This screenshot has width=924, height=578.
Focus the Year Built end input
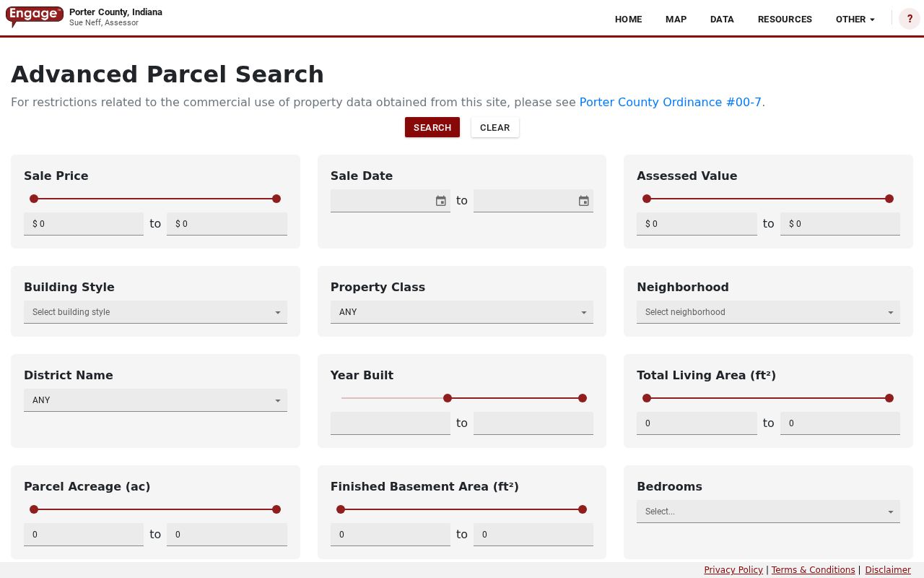tap(533, 423)
